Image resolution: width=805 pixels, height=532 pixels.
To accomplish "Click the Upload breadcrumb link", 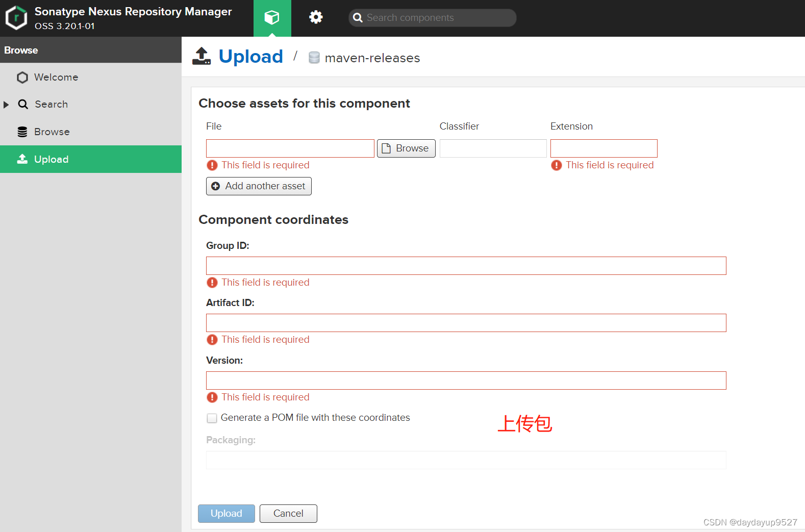I will click(251, 57).
